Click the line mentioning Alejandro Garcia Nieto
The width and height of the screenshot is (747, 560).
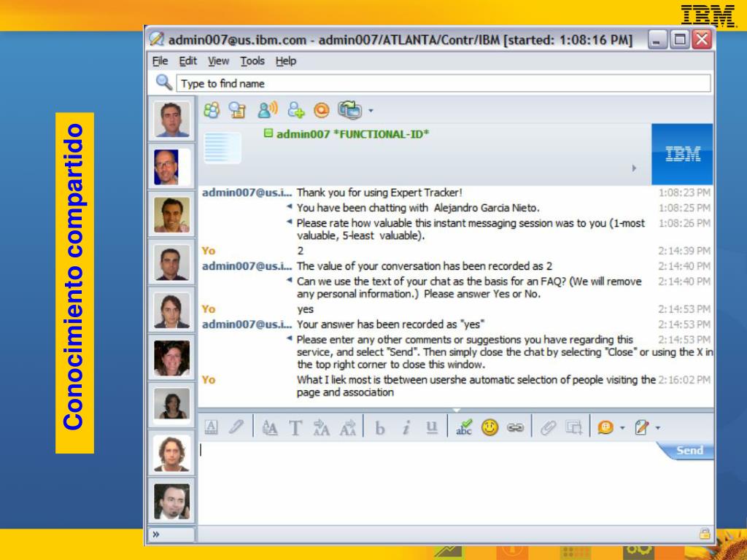418,208
